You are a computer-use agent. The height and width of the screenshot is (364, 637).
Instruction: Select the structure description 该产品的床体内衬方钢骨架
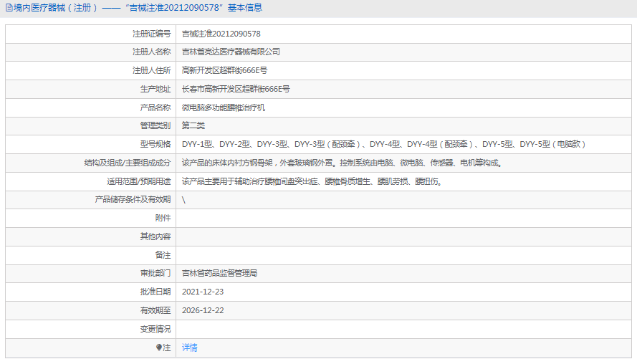(x=343, y=163)
